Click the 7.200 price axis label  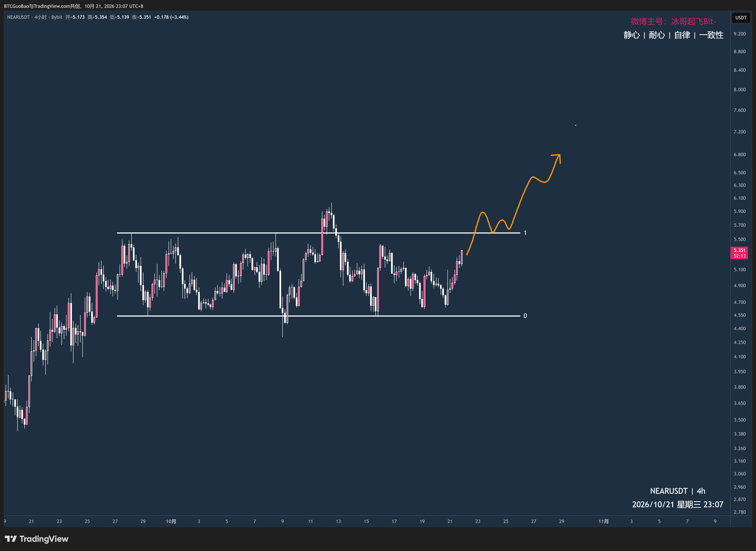click(x=740, y=132)
